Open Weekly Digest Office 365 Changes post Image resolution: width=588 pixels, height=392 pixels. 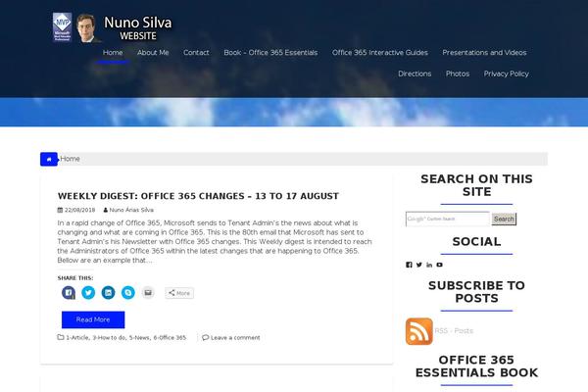coord(198,196)
